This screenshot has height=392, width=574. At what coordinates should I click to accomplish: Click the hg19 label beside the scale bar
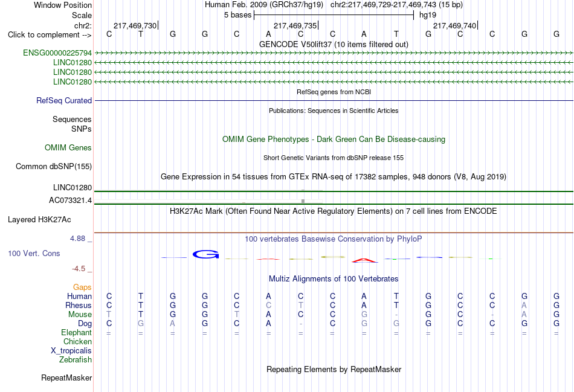point(428,15)
